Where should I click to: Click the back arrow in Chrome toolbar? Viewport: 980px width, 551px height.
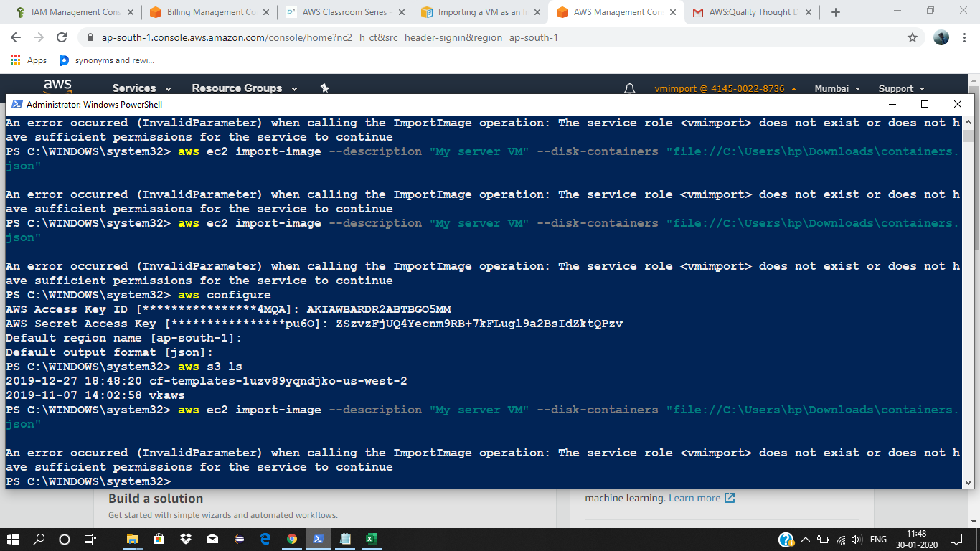(15, 37)
